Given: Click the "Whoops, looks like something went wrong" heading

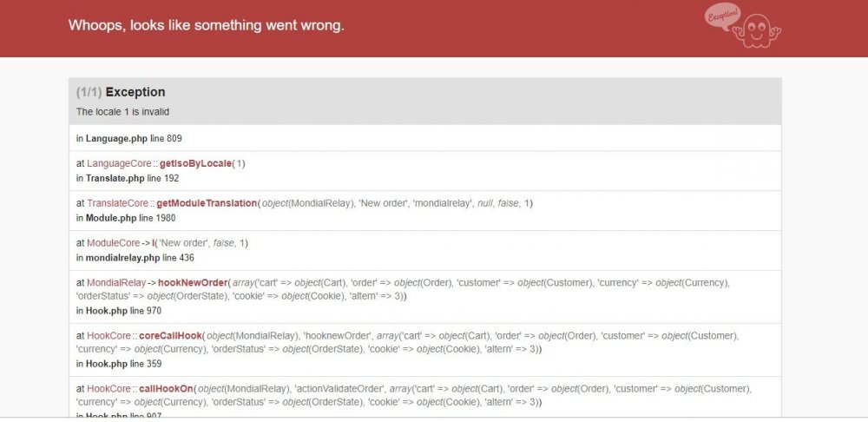Looking at the screenshot, I should pos(207,25).
